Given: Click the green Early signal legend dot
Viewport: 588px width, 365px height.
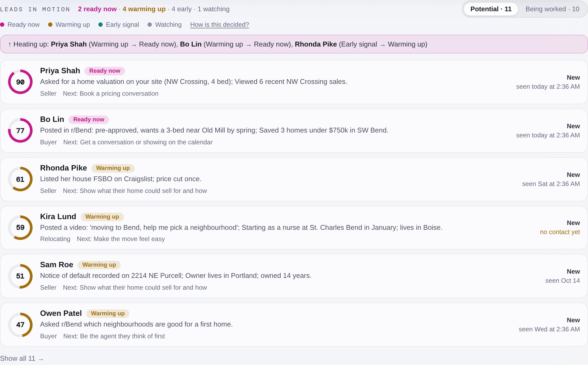Looking at the screenshot, I should tap(100, 25).
